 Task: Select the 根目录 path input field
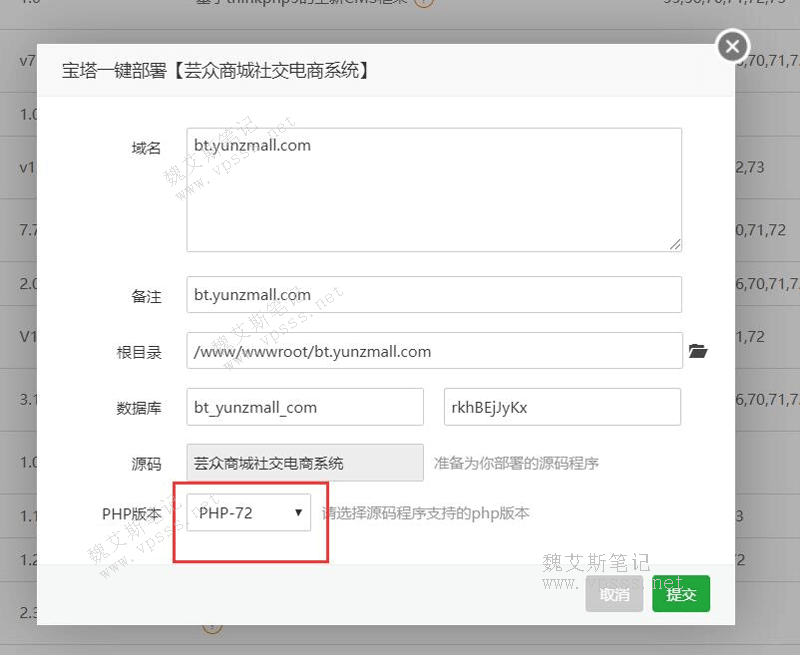[x=434, y=351]
